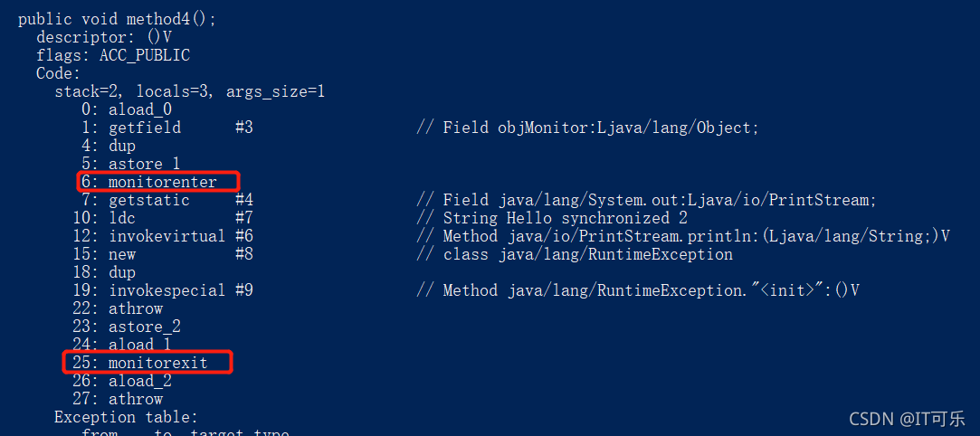Image resolution: width=980 pixels, height=436 pixels.
Task: Click the Exception table heading
Action: tap(126, 417)
